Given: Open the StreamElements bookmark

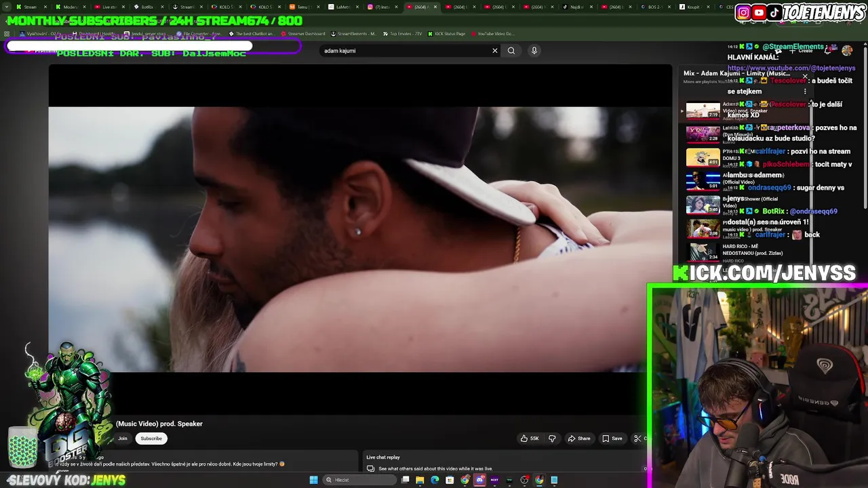Looking at the screenshot, I should click(353, 33).
